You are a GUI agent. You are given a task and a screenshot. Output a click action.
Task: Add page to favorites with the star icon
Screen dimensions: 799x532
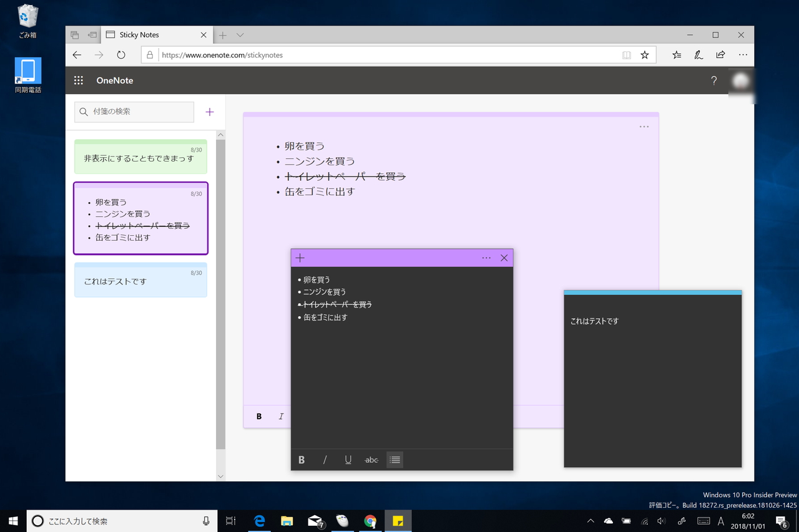645,55
